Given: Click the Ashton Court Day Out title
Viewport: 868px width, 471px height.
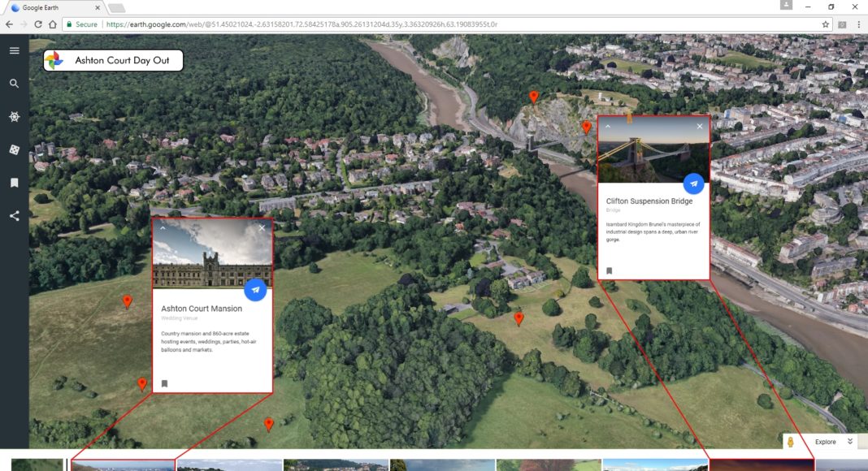Looking at the screenshot, I should [x=122, y=60].
